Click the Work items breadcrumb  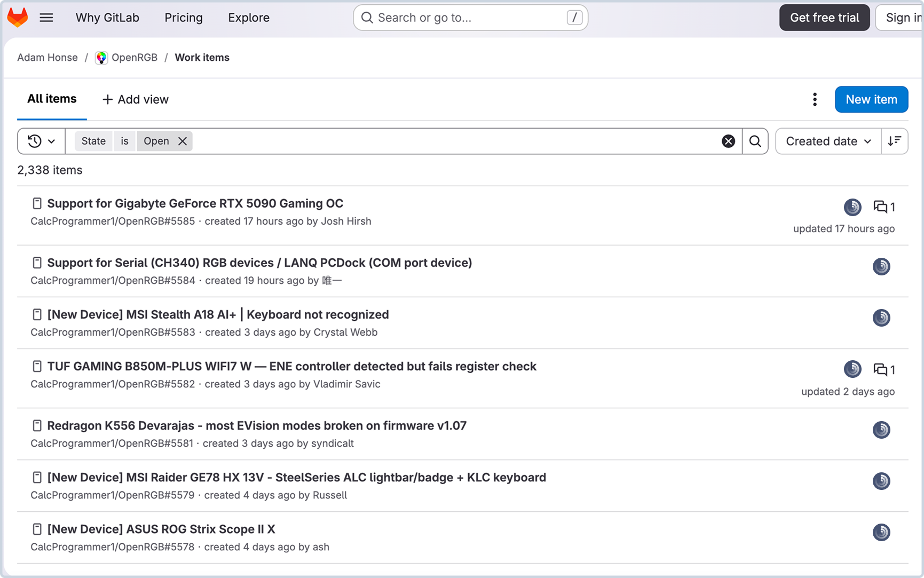tap(202, 57)
